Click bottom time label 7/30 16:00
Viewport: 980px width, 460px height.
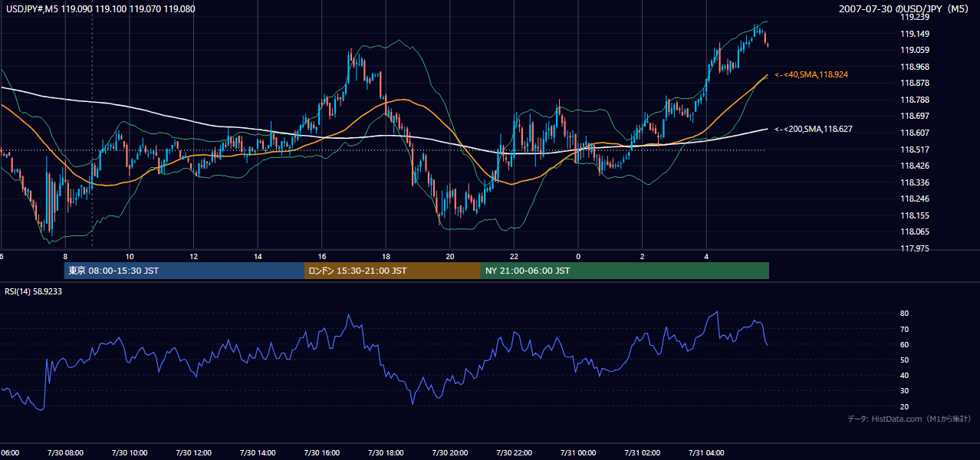coord(321,453)
